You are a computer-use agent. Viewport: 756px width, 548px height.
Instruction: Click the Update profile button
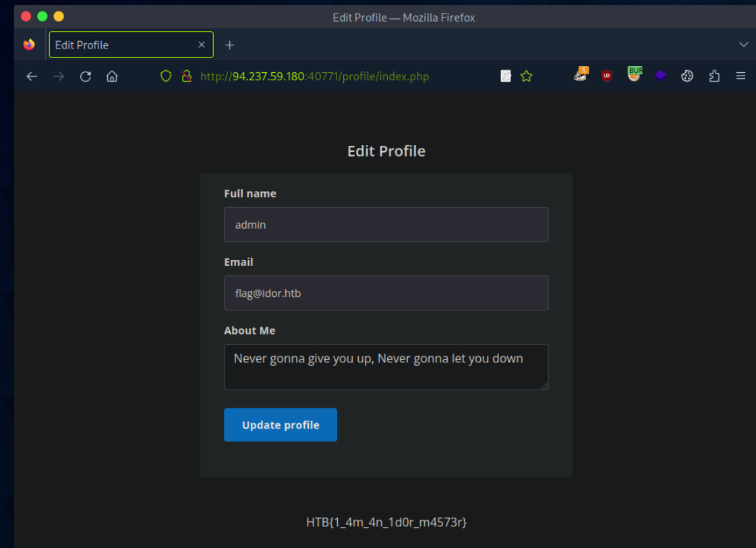280,424
